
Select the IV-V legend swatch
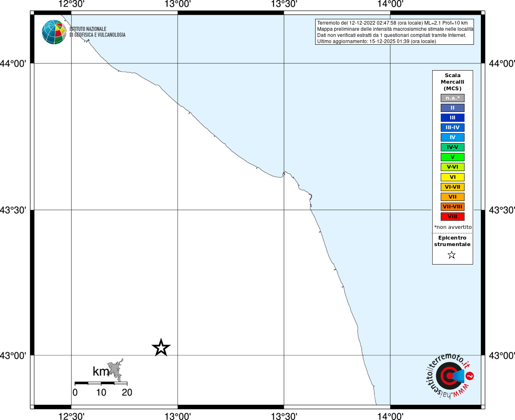coord(453,147)
